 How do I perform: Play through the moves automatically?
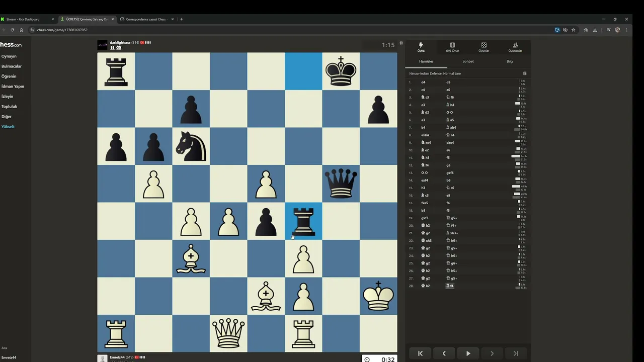click(x=468, y=353)
